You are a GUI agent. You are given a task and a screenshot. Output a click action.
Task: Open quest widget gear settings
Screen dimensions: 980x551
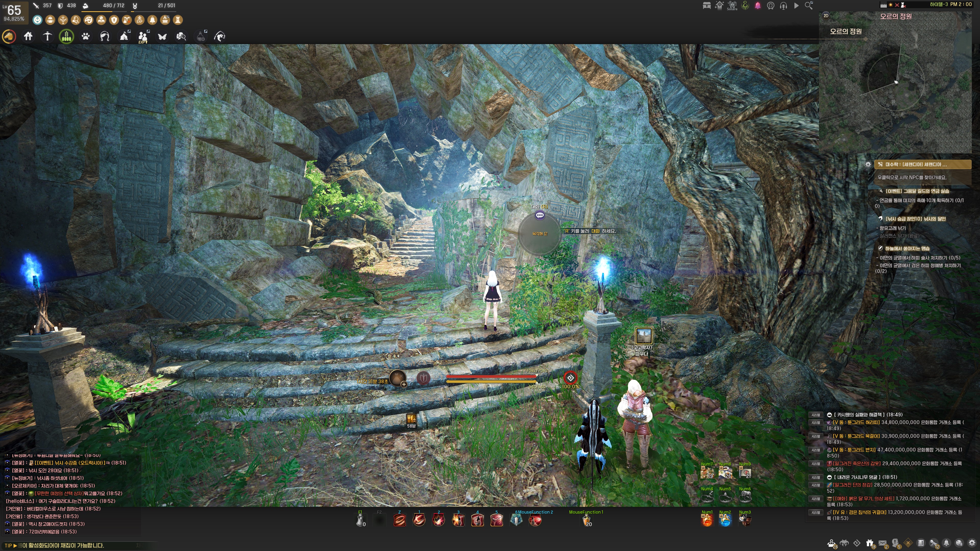868,164
